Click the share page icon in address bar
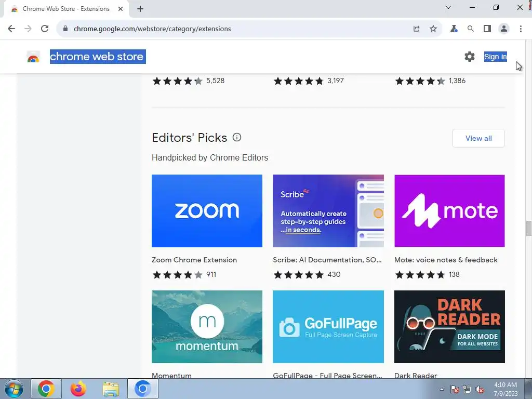 pos(416,29)
